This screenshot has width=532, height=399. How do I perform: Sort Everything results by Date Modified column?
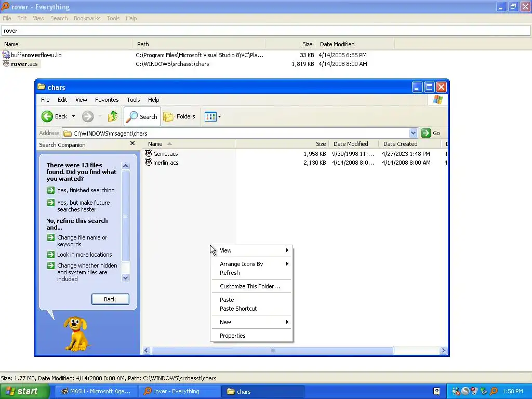pos(355,44)
